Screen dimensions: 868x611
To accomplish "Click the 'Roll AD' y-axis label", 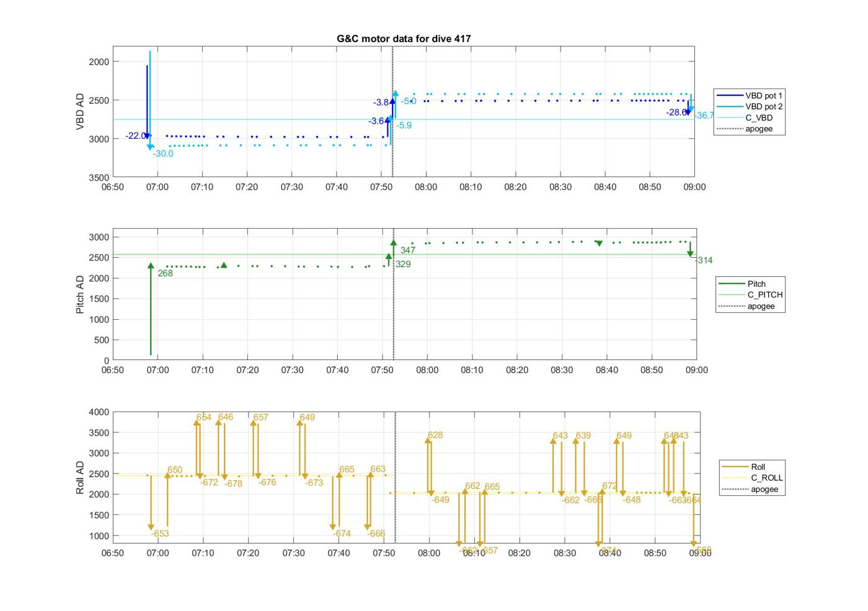I will tap(80, 478).
